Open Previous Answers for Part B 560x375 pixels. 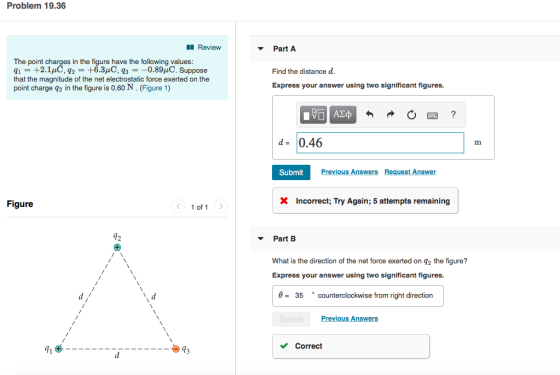tap(349, 319)
